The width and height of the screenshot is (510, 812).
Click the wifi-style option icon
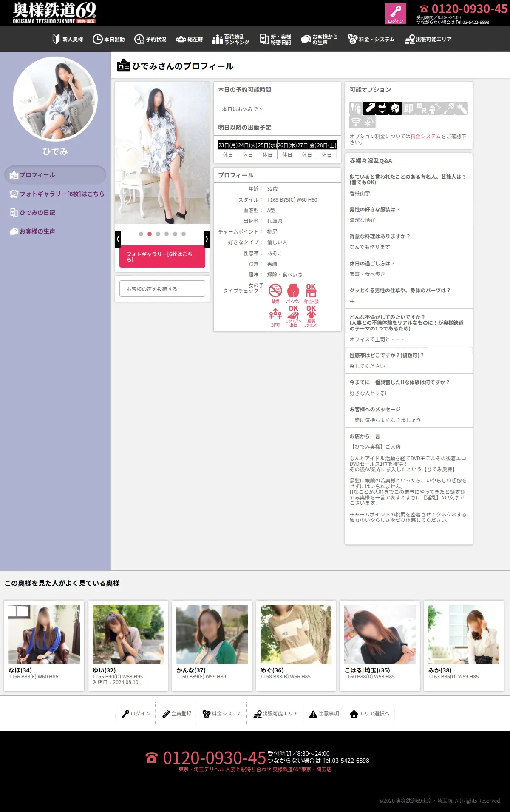coord(356,122)
